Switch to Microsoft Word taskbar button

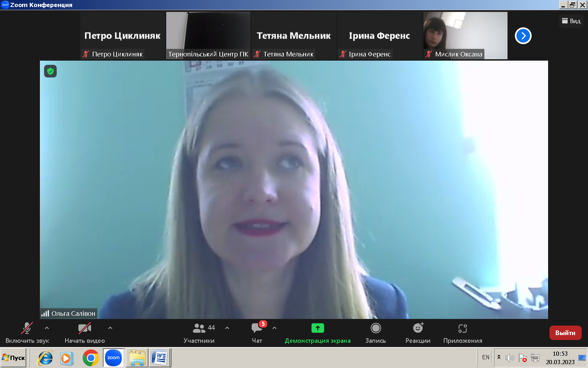(x=160, y=358)
